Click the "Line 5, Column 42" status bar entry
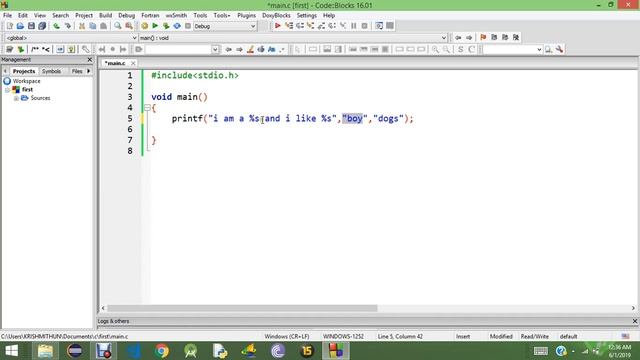The image size is (640, 360). point(400,336)
